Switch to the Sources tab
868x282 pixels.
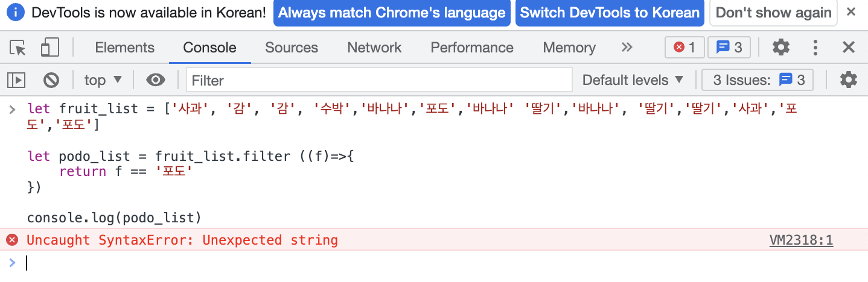coord(292,48)
